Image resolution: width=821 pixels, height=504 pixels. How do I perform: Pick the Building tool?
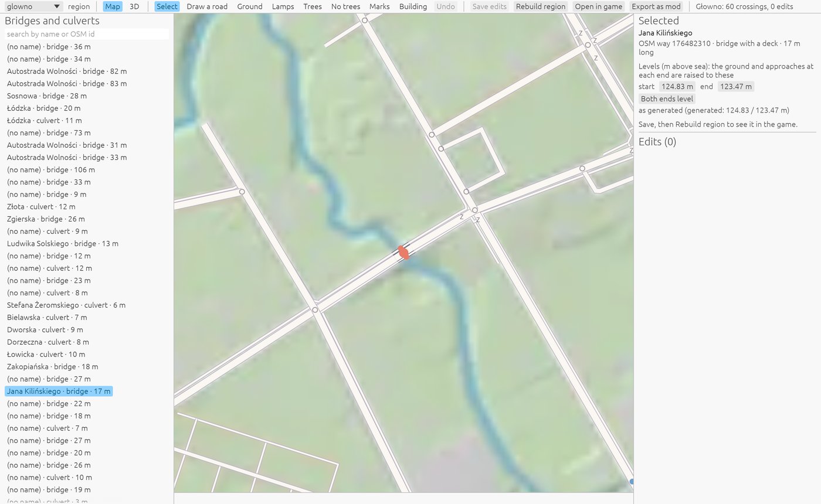coord(413,6)
